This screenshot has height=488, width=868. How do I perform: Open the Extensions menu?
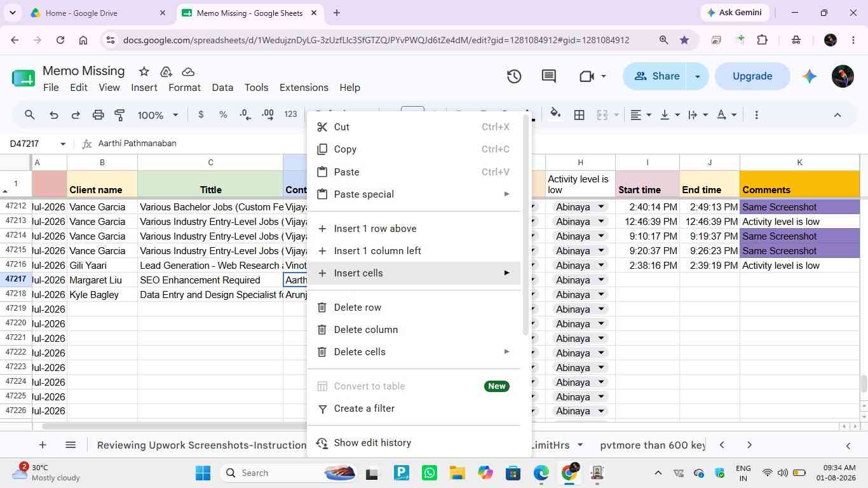point(304,88)
